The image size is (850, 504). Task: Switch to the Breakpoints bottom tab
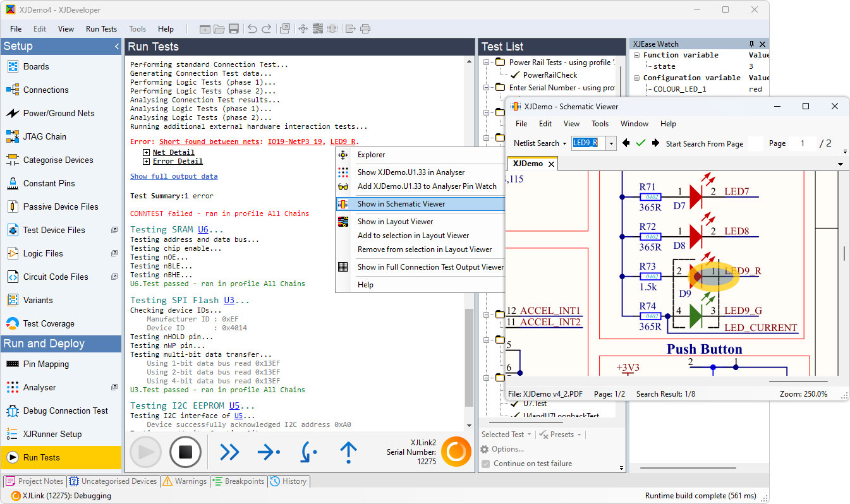coord(238,481)
